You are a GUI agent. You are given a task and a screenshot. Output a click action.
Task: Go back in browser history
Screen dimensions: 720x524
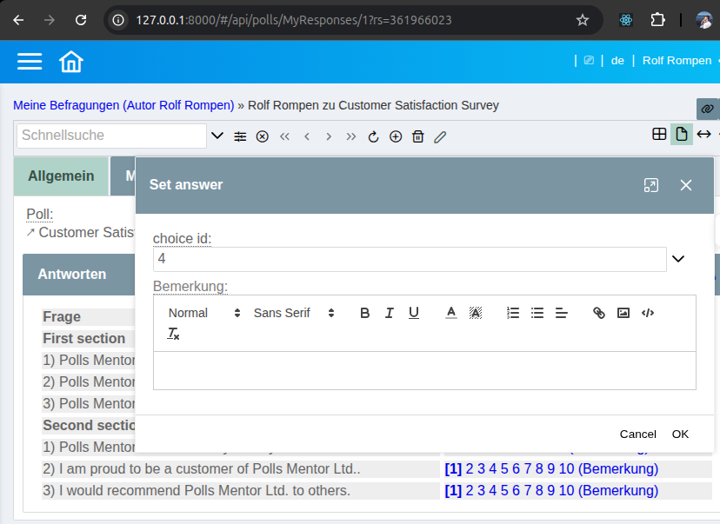(x=18, y=20)
